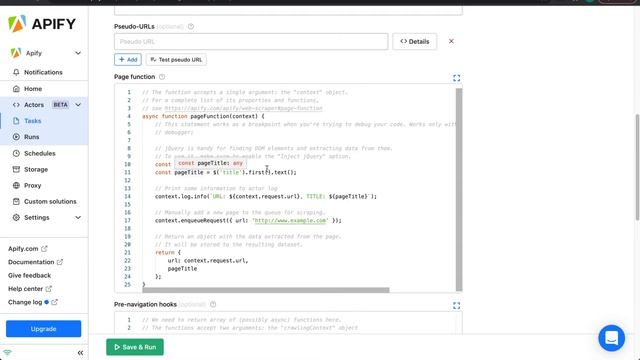The height and width of the screenshot is (360, 640).
Task: Collapse the Actors section chevron
Action: coord(78,105)
